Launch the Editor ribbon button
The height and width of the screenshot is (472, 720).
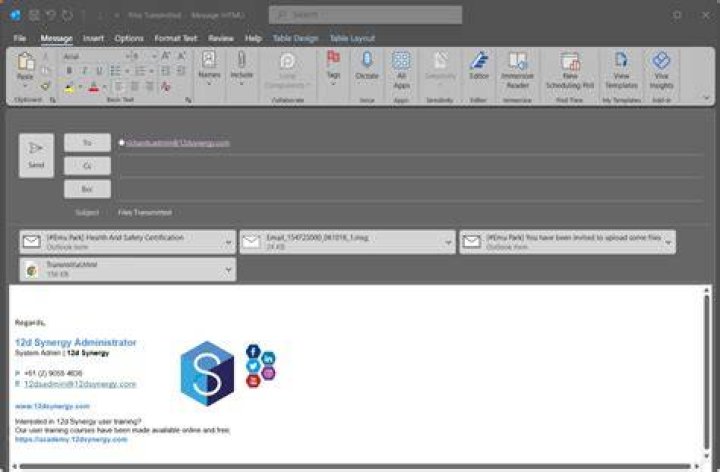[x=478, y=65]
